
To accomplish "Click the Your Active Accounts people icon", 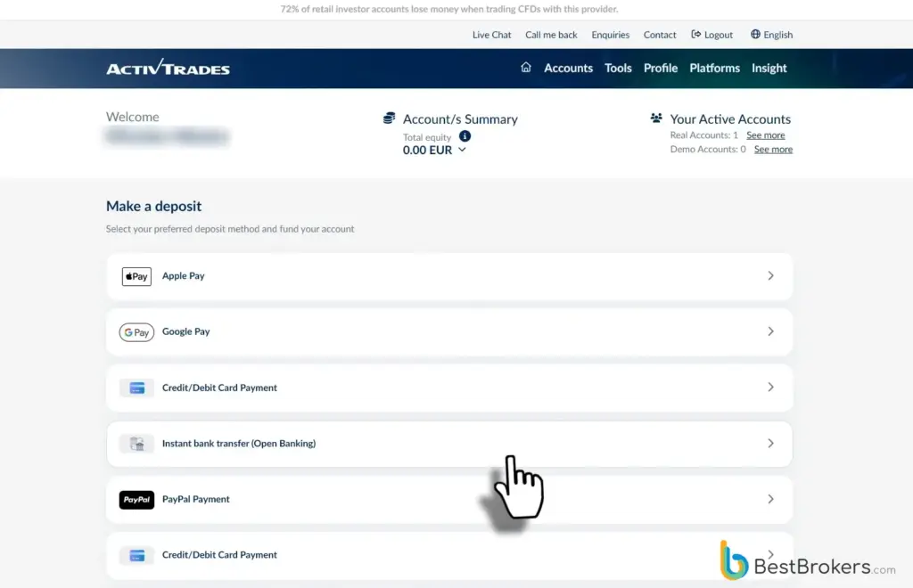I will [x=656, y=118].
